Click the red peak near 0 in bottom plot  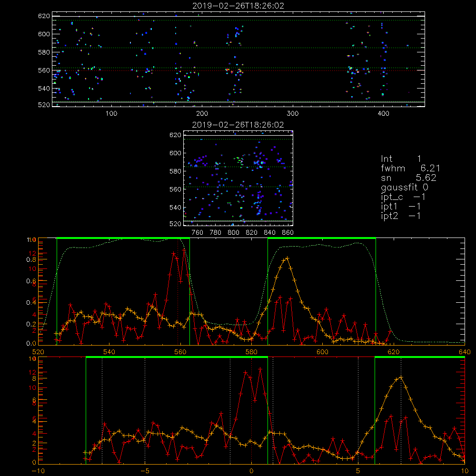260,369
